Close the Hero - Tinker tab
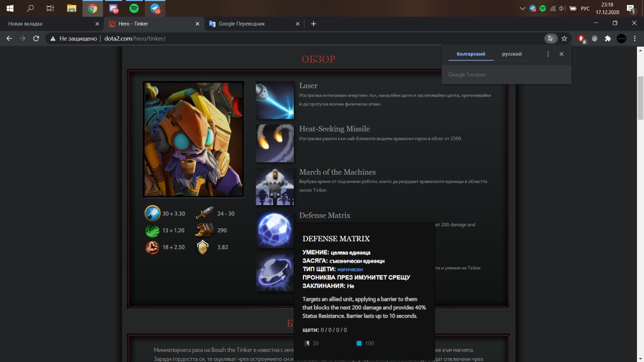Screen dimensions: 644x362 pyautogui.click(x=198, y=24)
